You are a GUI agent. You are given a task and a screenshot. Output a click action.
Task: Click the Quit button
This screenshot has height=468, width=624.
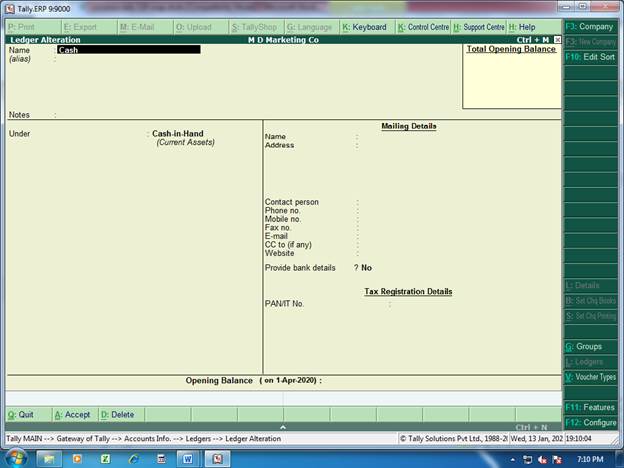[22, 414]
